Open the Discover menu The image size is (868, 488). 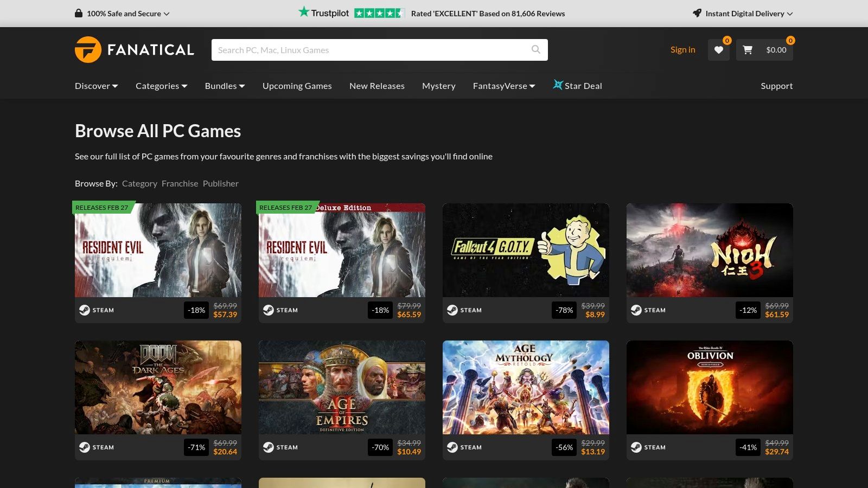[x=95, y=86]
